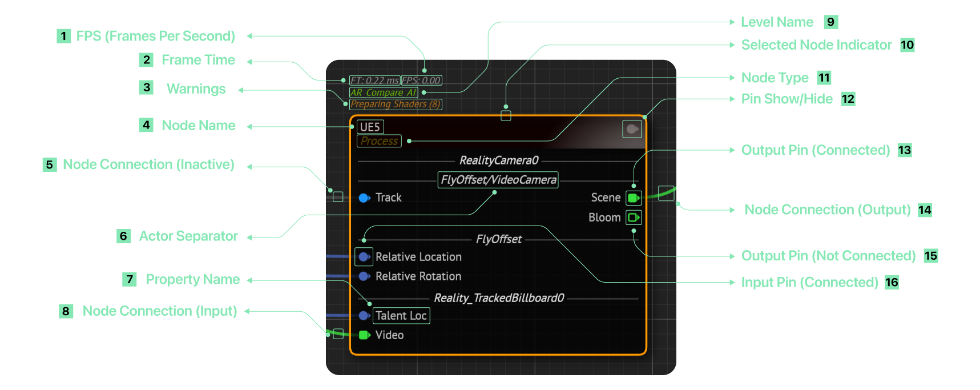Viewport: 980px width, 390px height.
Task: Click the Scene output pin
Action: point(634,198)
